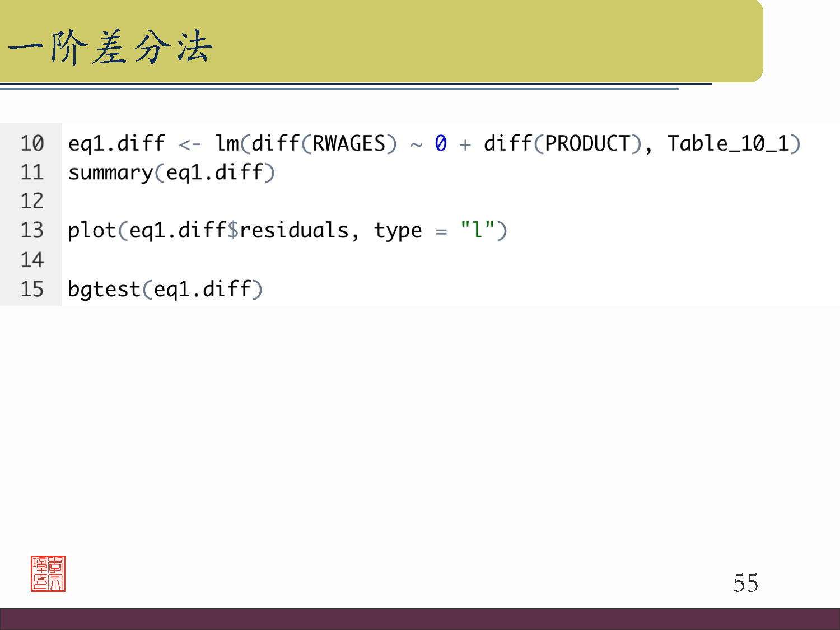
Task: Click the dark purple footer bar
Action: [420, 619]
